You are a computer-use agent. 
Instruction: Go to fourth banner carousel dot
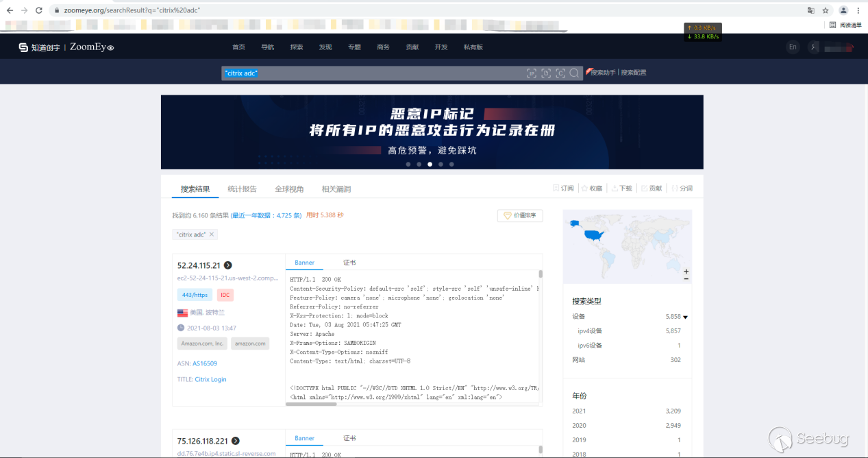[441, 165]
